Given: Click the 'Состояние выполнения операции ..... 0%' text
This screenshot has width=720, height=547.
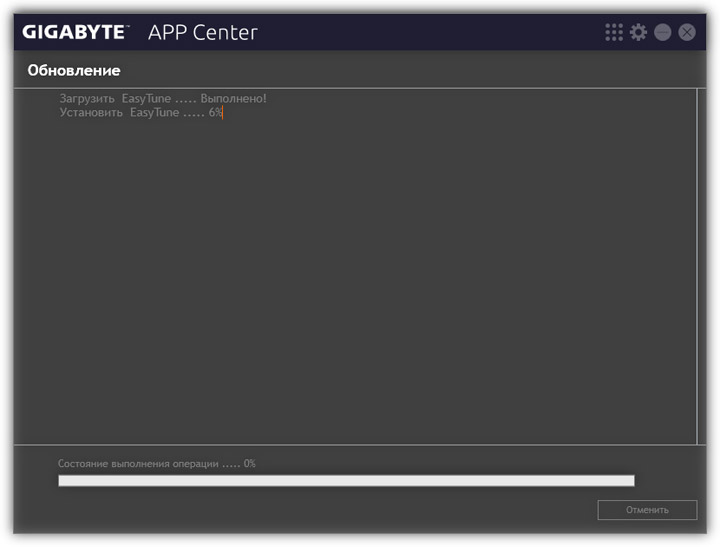Looking at the screenshot, I should pos(157,463).
